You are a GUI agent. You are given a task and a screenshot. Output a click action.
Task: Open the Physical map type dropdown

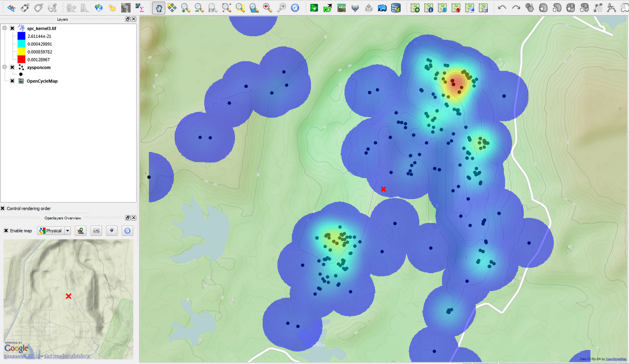coord(67,231)
